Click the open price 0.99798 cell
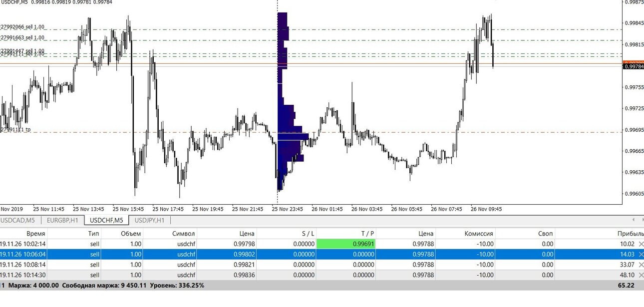The width and height of the screenshot is (644, 307). coord(244,244)
